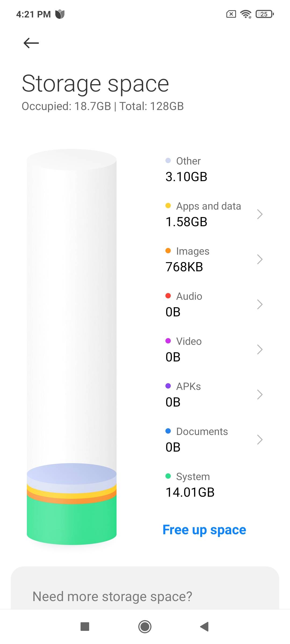This screenshot has width=290, height=644.
Task: Tap the security shield status icon
Action: point(60,14)
